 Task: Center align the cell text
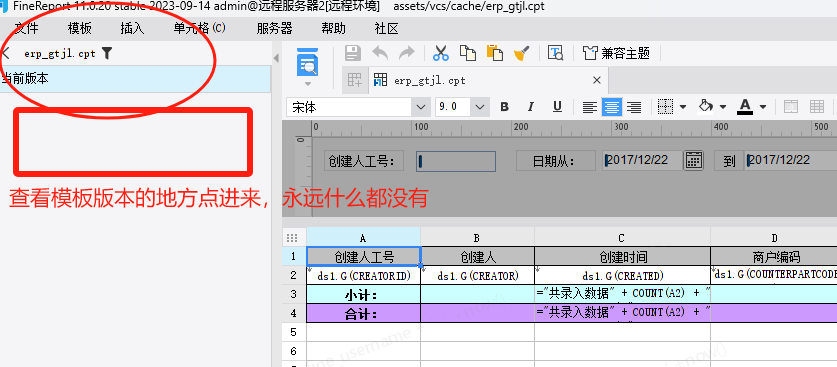tap(612, 107)
